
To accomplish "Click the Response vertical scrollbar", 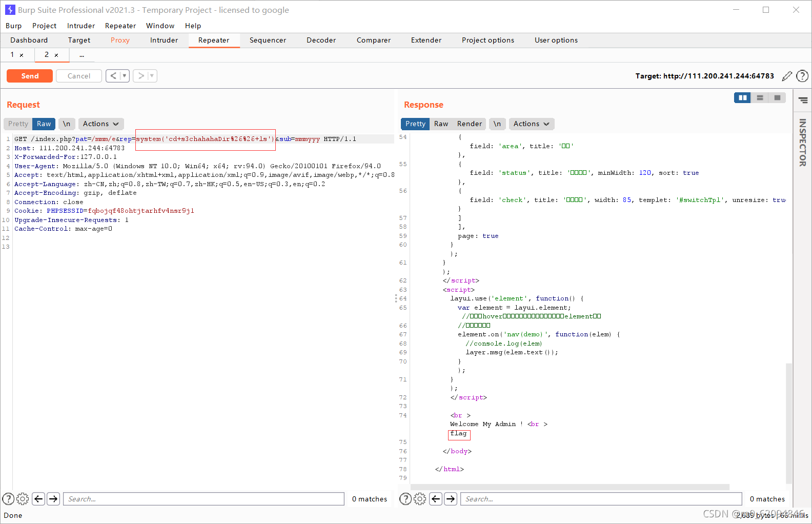I will [x=789, y=423].
